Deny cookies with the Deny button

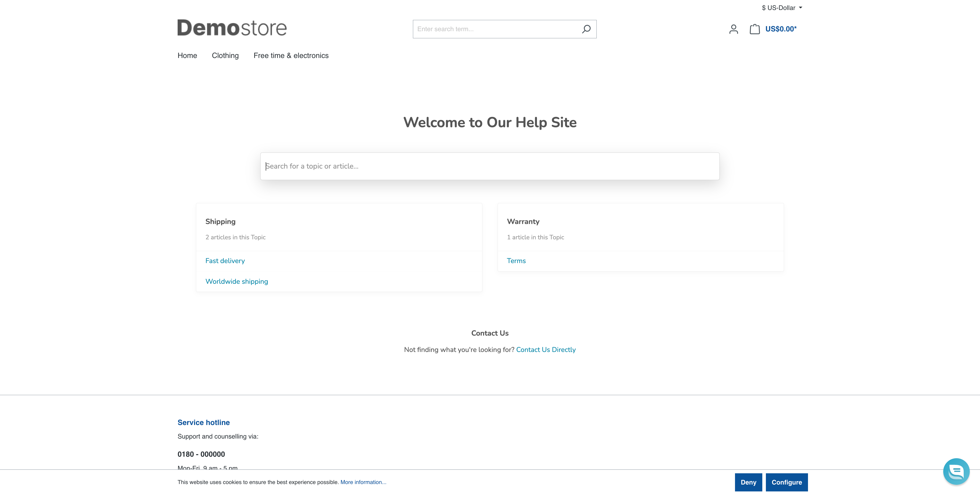point(748,482)
